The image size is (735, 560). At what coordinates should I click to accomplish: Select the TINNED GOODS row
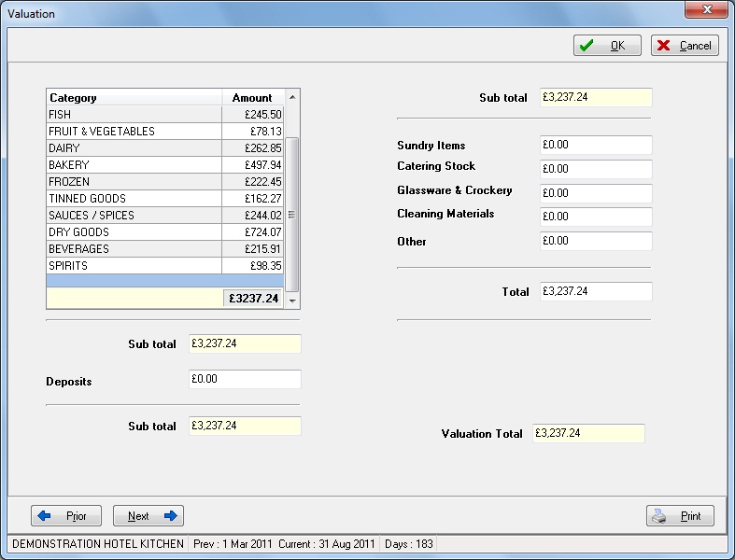point(165,199)
